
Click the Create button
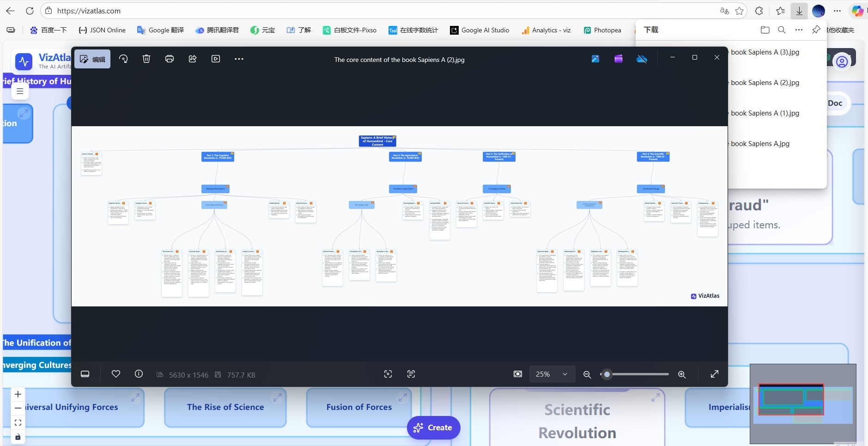(x=433, y=428)
